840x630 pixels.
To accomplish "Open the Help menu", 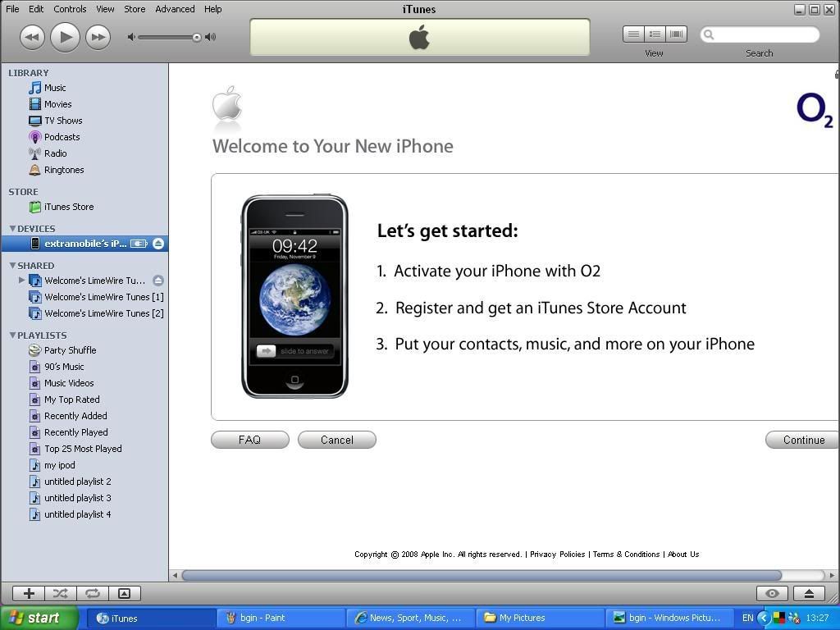I will tap(212, 9).
